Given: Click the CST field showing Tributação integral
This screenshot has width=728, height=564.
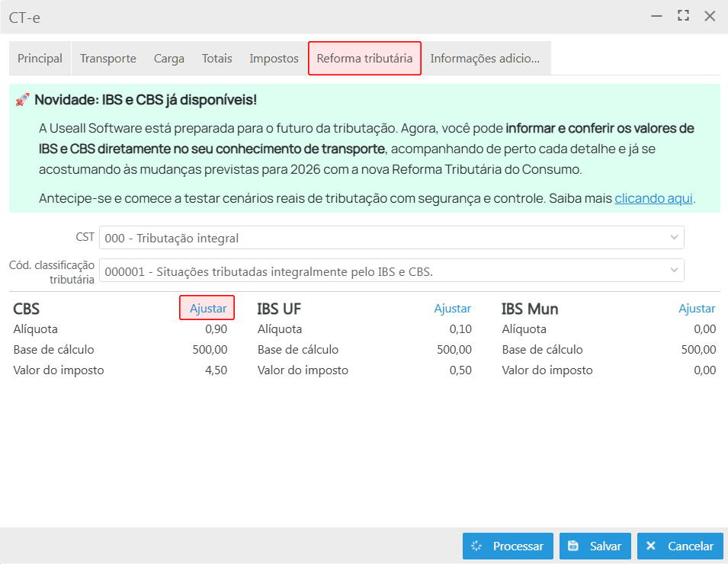Looking at the screenshot, I should tap(381, 238).
